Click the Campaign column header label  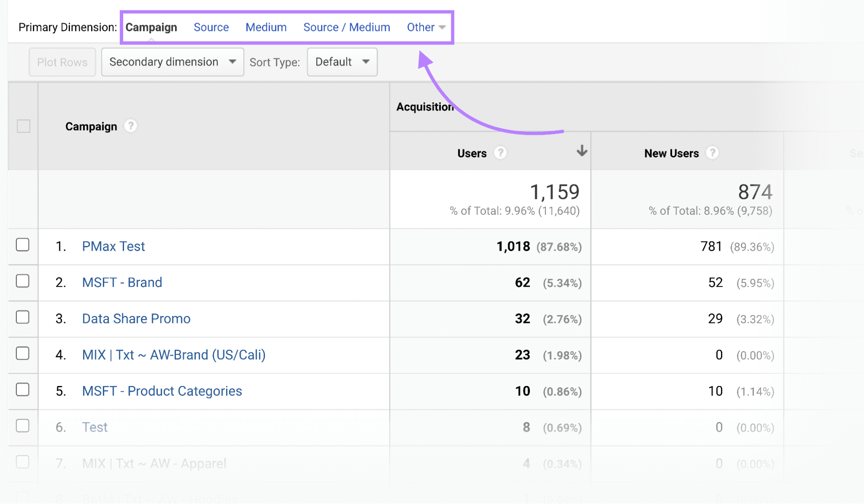[91, 127]
